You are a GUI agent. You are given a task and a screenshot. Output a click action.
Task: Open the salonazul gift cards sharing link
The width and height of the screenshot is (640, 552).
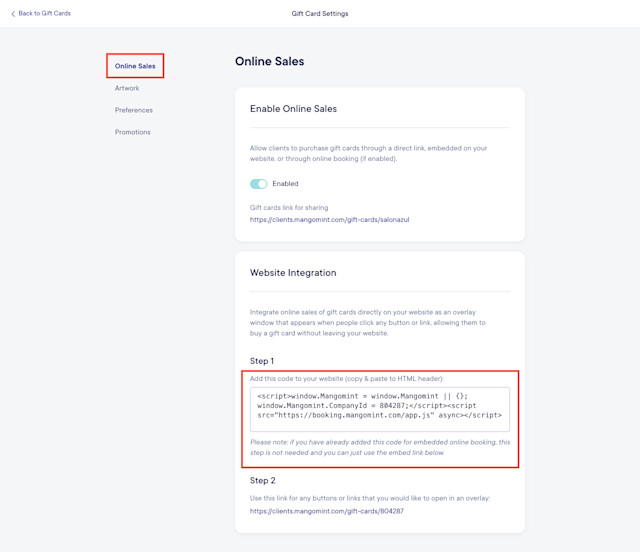tap(329, 220)
